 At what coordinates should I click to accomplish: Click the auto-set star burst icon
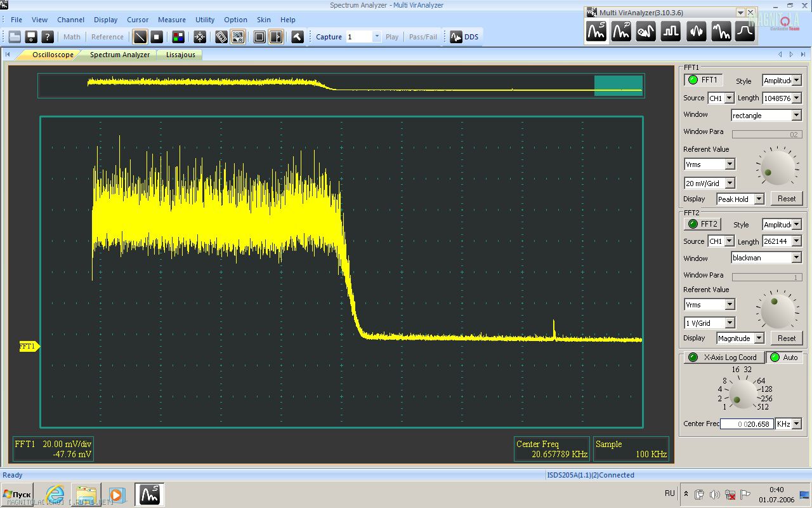click(199, 37)
